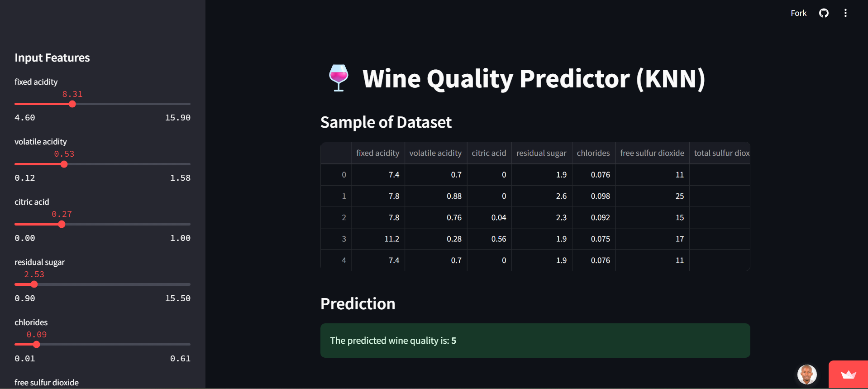Fork this Streamlit app
Image resolution: width=868 pixels, height=389 pixels.
(798, 13)
